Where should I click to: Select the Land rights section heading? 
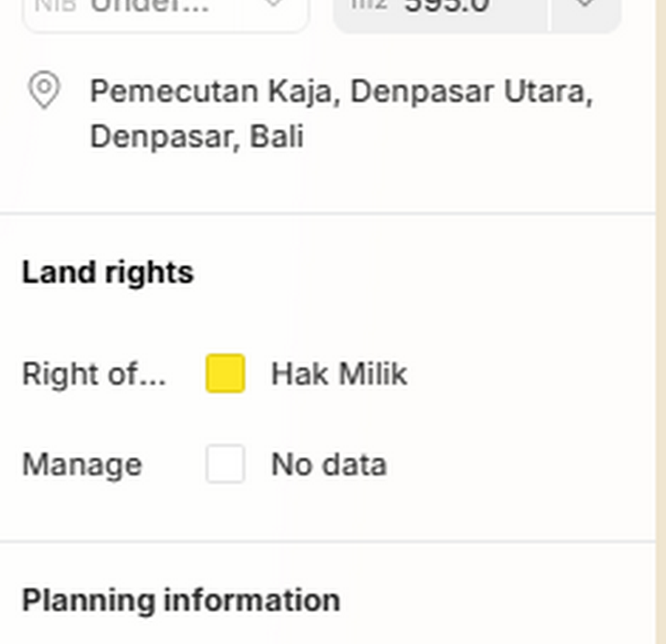click(x=107, y=272)
